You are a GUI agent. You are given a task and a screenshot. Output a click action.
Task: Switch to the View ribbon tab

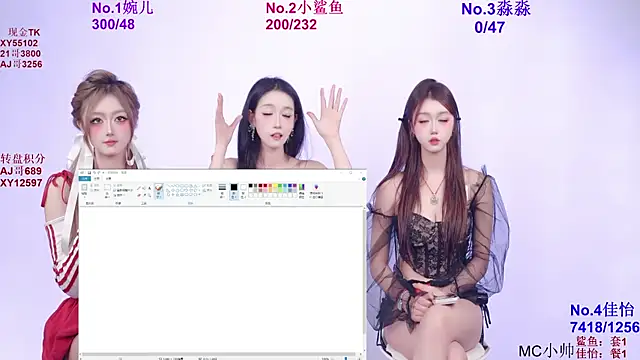[109, 178]
